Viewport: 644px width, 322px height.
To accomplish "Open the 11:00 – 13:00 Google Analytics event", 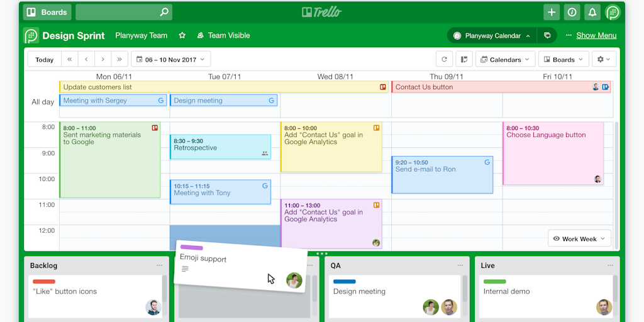I will point(331,224).
